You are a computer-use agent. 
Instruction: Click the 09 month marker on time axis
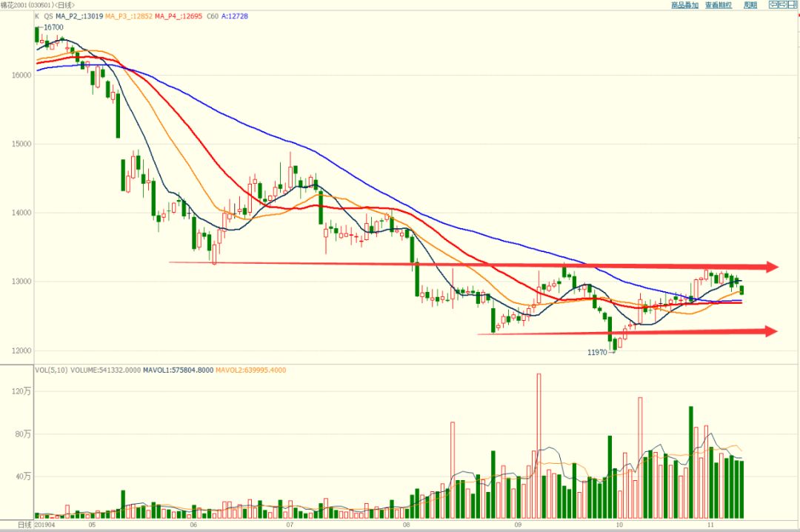(x=518, y=525)
